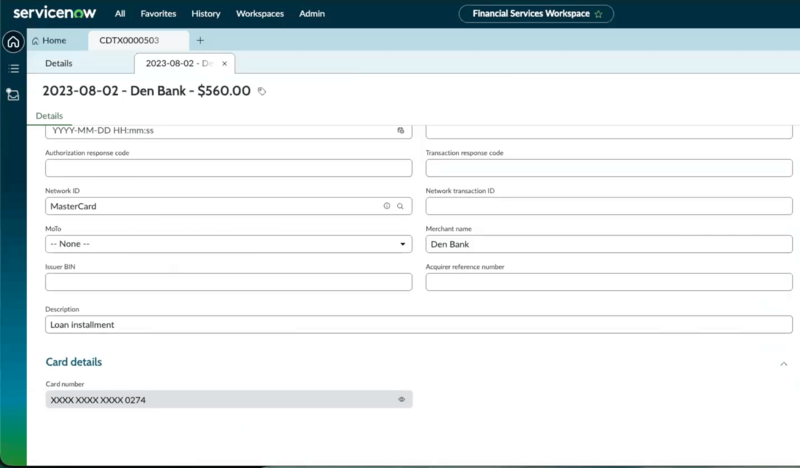Search Network ID lookup magnifier icon
Image resolution: width=800 pixels, height=468 pixels.
tap(401, 206)
